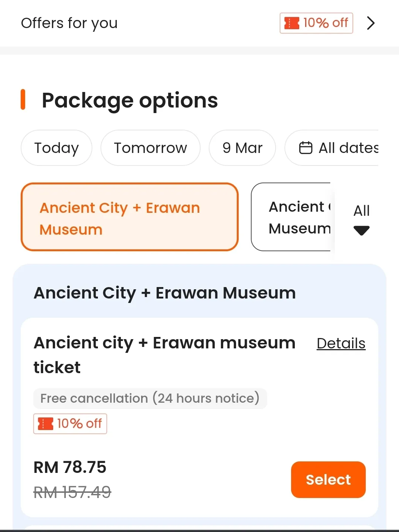399x532 pixels.
Task: Tap the 10% off coupon icon at top
Action: [x=291, y=23]
